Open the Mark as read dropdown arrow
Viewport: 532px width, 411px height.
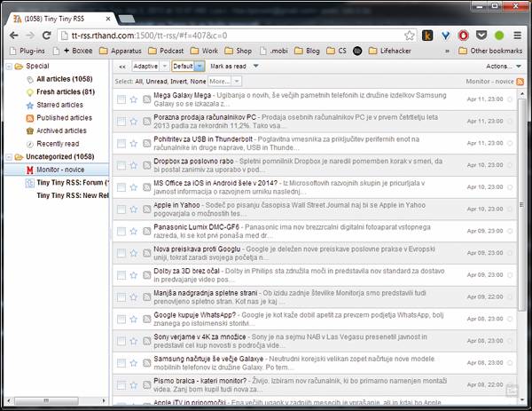coord(256,66)
